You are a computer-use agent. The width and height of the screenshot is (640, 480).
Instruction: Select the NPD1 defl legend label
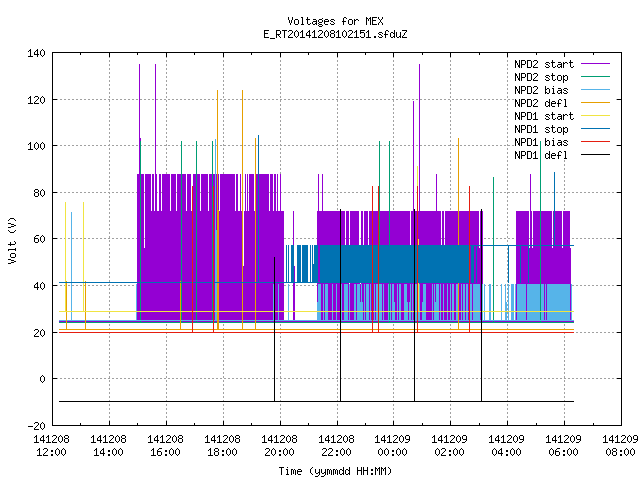point(541,156)
